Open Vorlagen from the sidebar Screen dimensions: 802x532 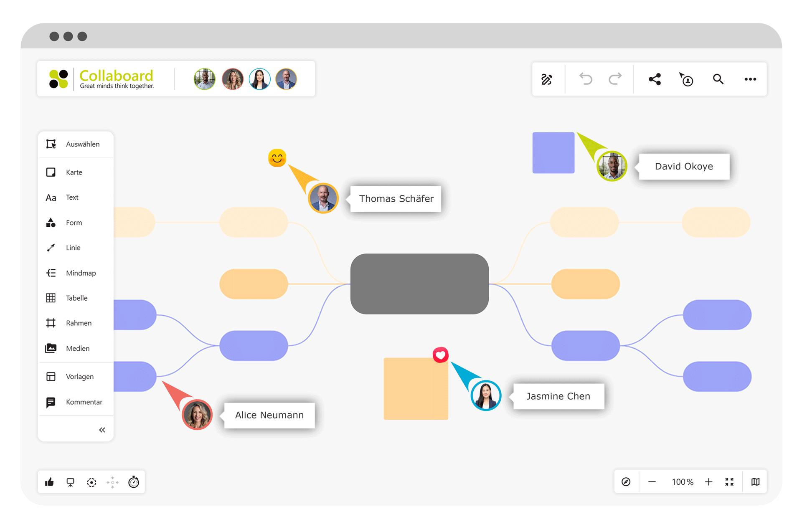coord(79,376)
